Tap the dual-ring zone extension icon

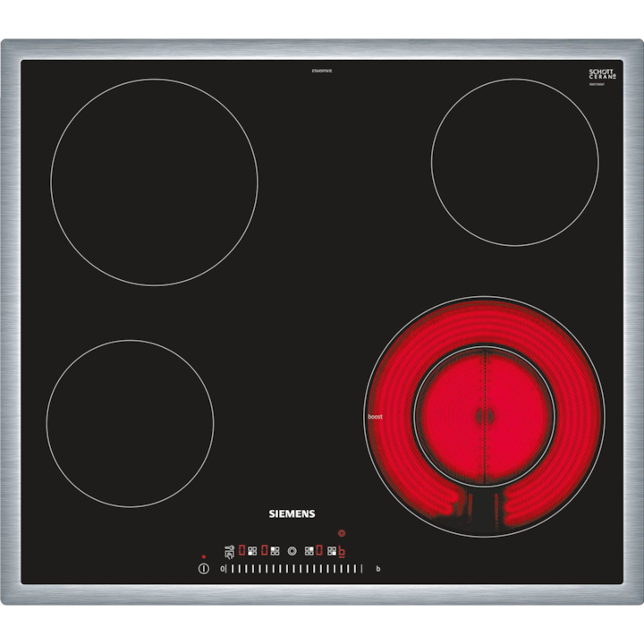pos(292,551)
